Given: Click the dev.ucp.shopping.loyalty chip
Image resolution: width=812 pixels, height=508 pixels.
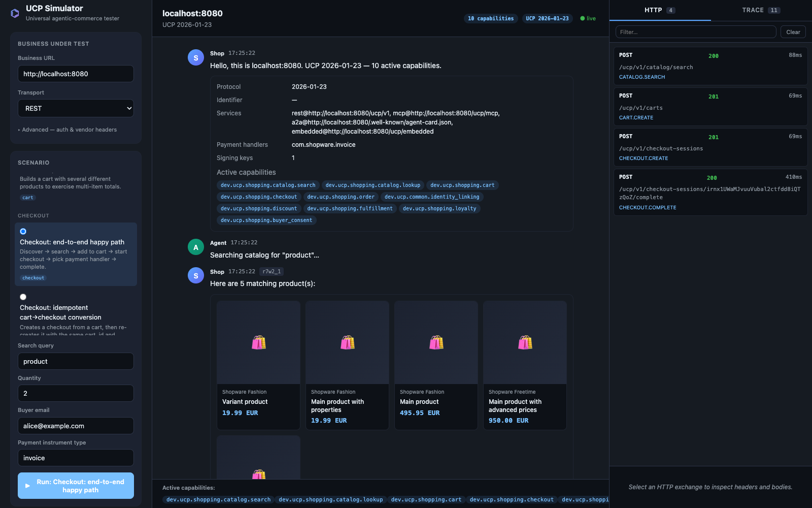Looking at the screenshot, I should [x=439, y=208].
